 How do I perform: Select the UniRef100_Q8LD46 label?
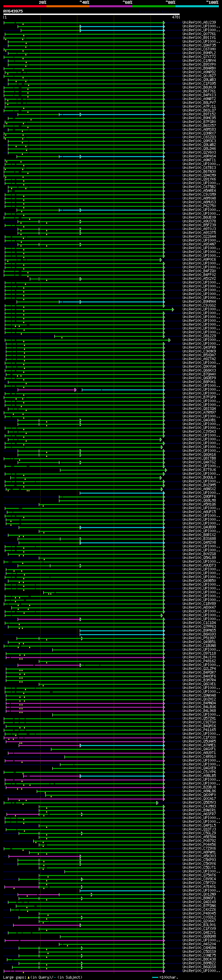pos(199,148)
